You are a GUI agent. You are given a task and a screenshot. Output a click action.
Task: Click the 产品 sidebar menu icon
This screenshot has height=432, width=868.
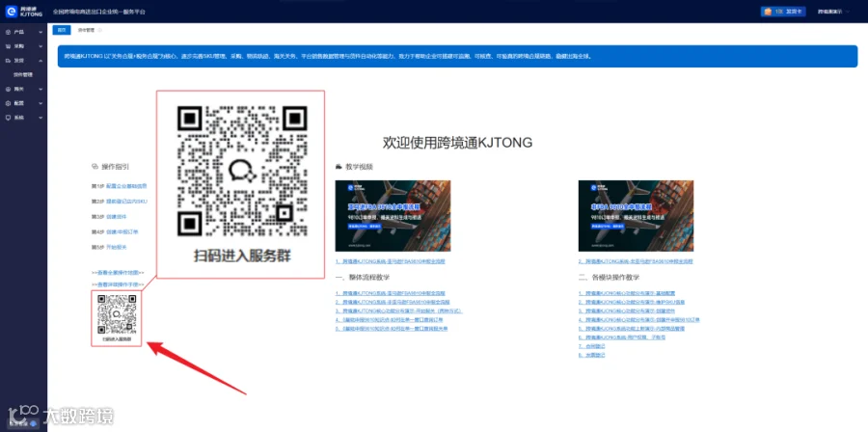click(x=9, y=32)
